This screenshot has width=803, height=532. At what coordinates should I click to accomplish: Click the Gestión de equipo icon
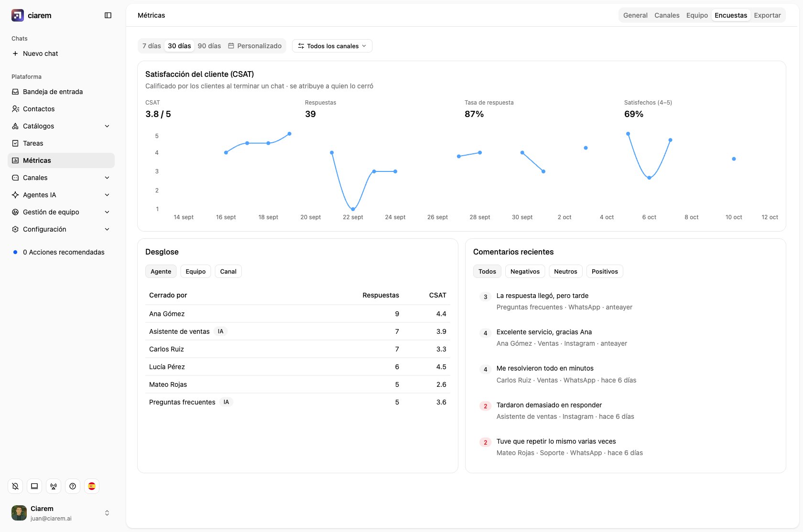tap(15, 212)
